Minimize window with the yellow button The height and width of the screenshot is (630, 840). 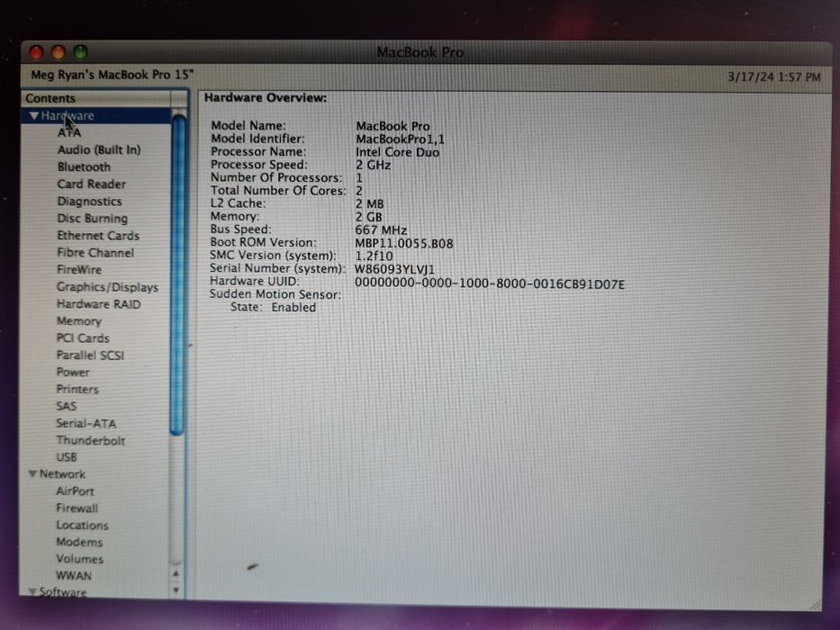(59, 52)
